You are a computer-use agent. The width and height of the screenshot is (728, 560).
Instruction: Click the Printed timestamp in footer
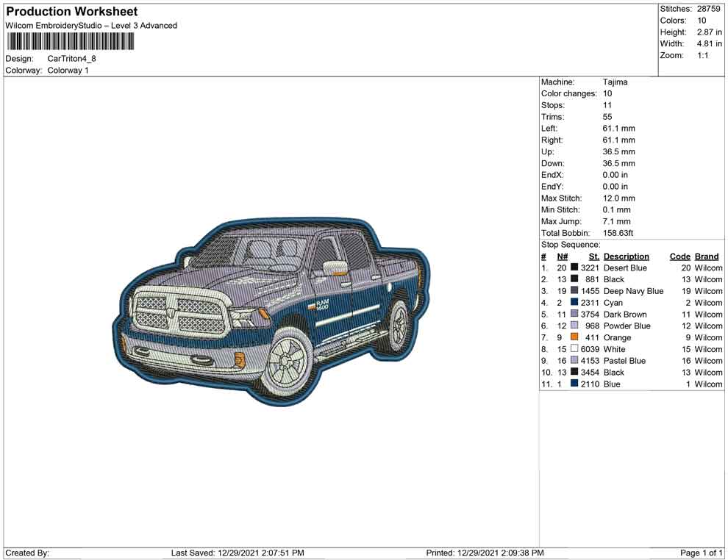tap(485, 553)
